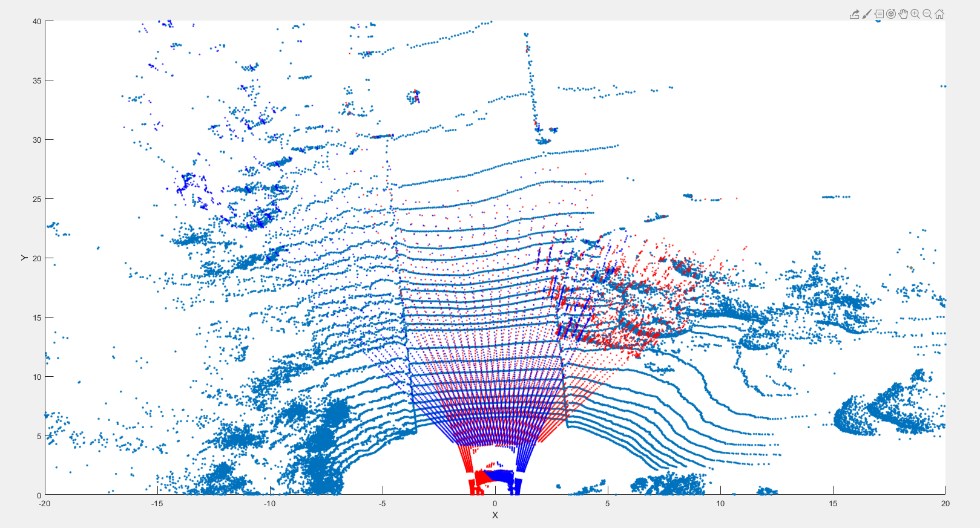Select the Zoom Out magnifier

(927, 14)
